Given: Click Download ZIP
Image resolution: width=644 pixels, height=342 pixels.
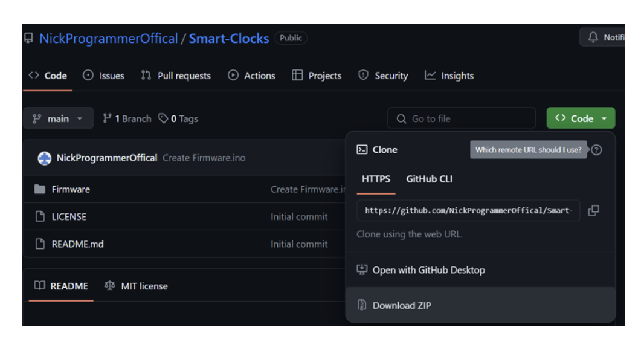Looking at the screenshot, I should (402, 305).
